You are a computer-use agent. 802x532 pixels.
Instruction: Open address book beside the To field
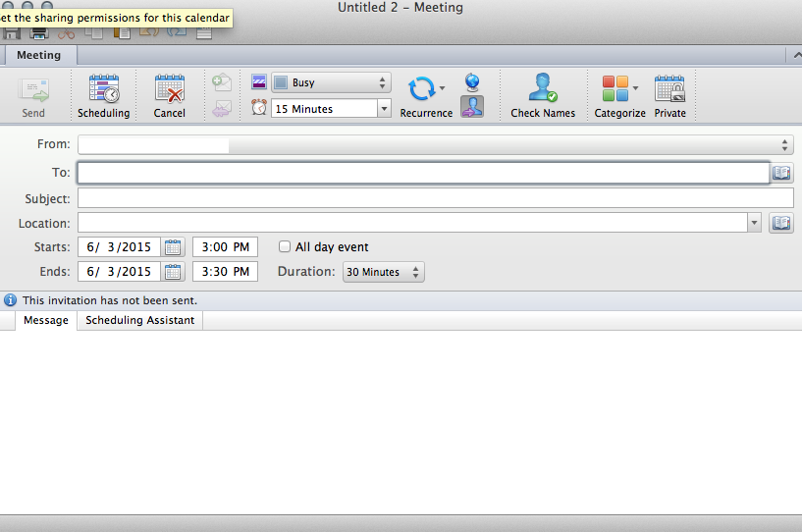(781, 173)
